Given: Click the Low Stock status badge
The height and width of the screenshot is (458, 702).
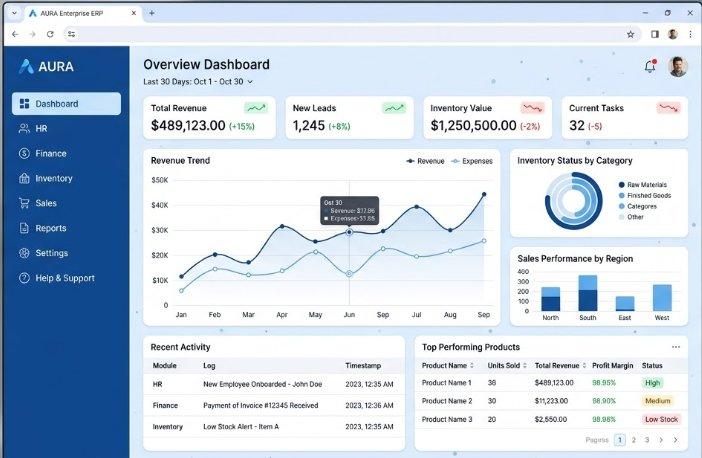Looking at the screenshot, I should click(661, 419).
